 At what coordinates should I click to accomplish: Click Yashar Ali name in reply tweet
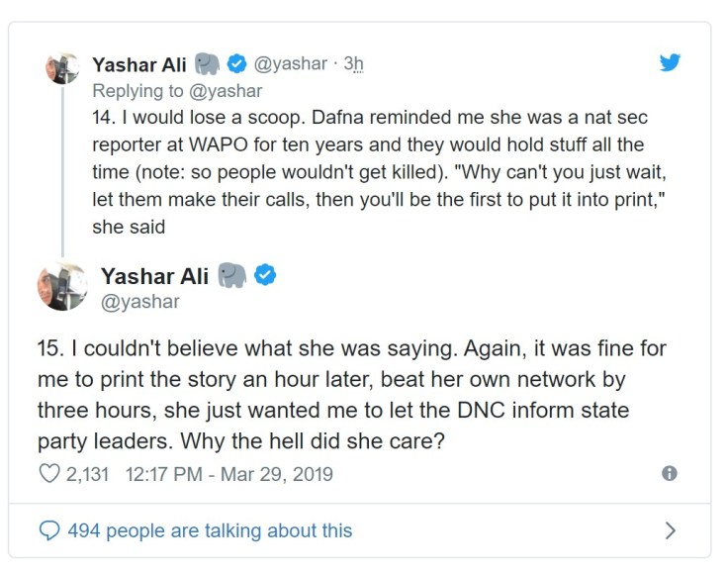[138, 64]
